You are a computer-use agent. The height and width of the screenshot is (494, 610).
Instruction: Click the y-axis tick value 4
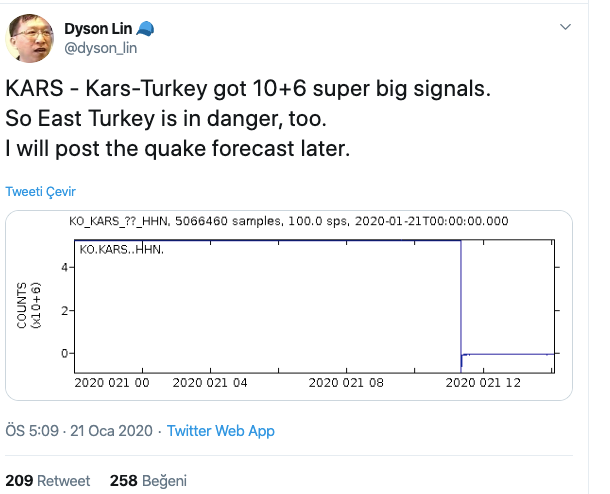tap(63, 267)
